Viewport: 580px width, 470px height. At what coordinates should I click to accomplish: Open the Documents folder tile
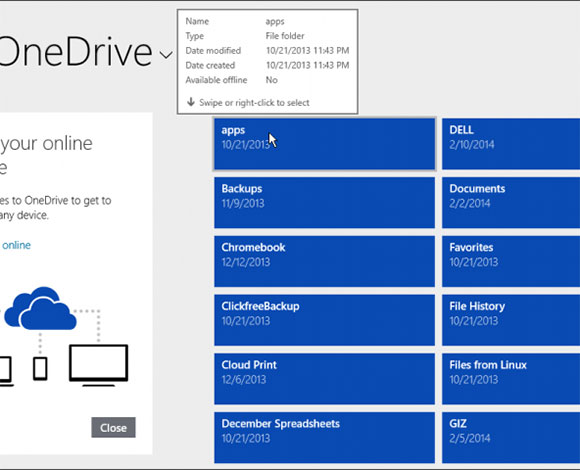(x=511, y=202)
